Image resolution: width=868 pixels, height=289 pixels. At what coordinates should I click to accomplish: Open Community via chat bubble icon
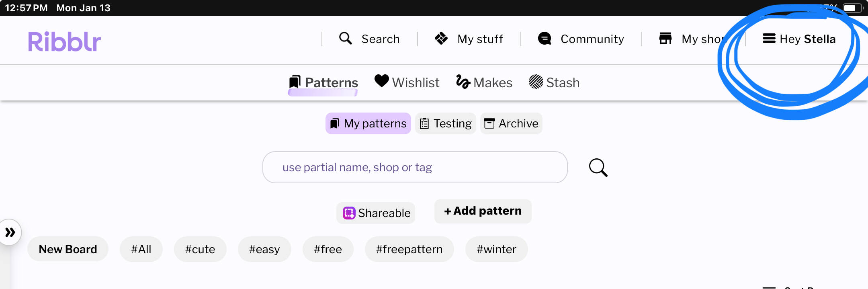tap(545, 39)
